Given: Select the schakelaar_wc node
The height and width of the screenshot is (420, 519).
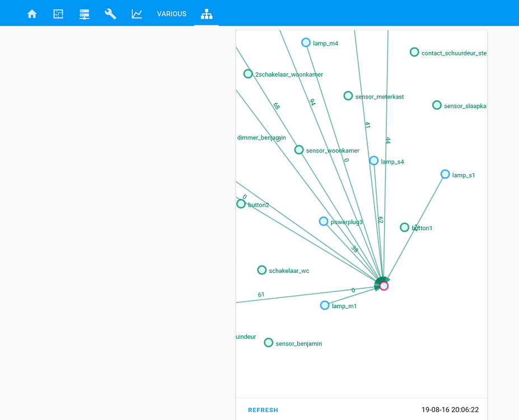Looking at the screenshot, I should pos(261,270).
